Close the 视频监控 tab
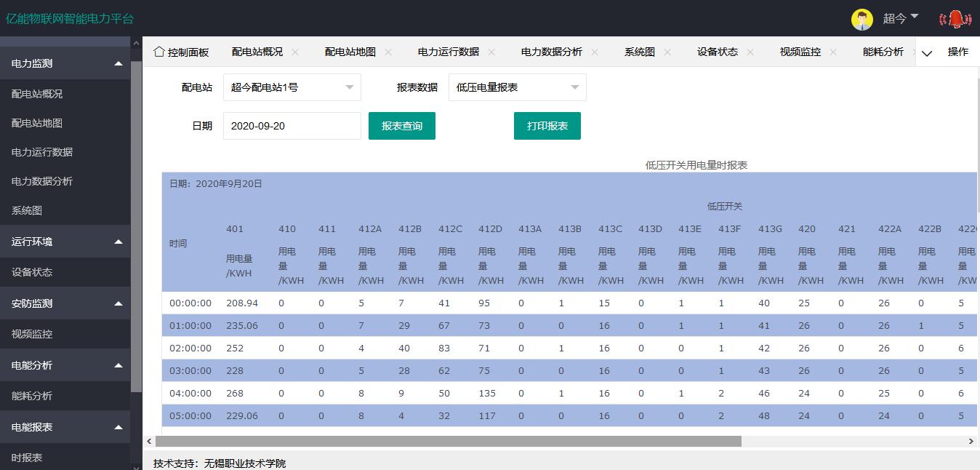 point(833,52)
